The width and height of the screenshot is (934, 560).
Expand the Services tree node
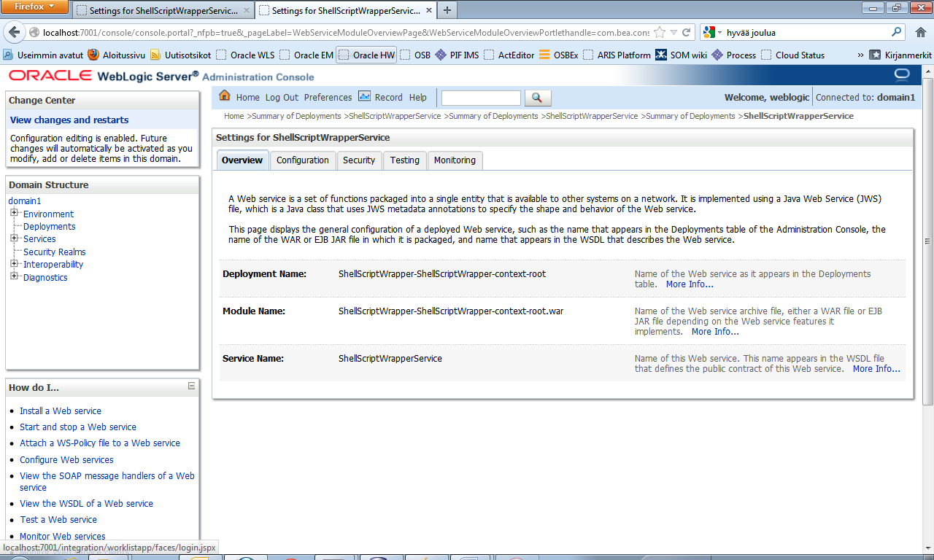14,238
